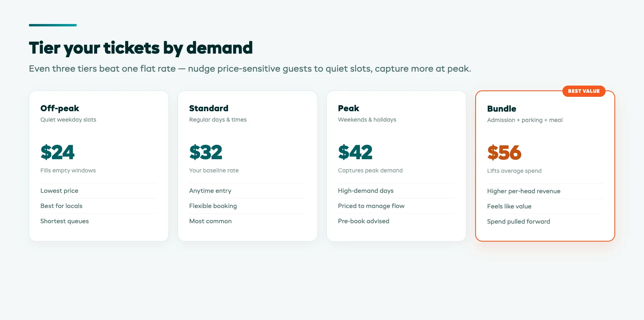
Task: Click the 'Tier your tickets by demand' heading
Action: [x=141, y=48]
